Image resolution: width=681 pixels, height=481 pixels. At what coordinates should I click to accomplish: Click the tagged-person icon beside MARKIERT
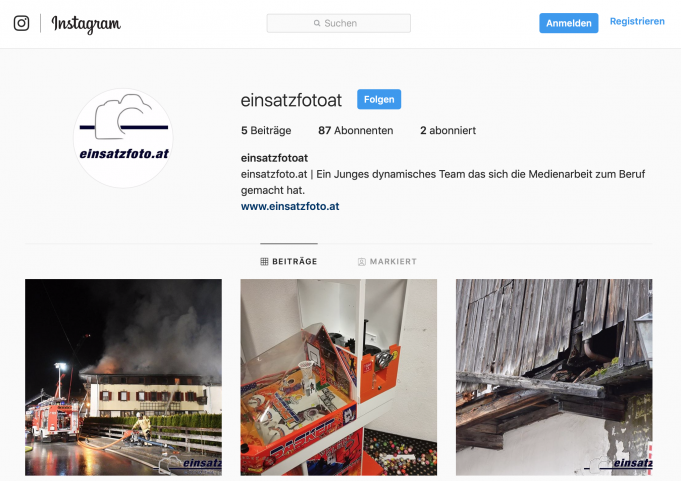pos(361,262)
